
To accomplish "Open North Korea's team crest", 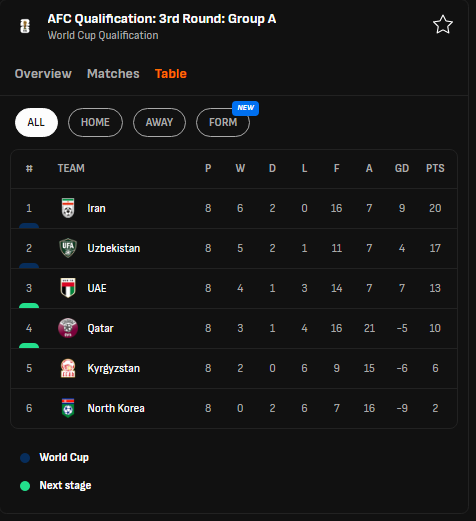I will [x=68, y=408].
